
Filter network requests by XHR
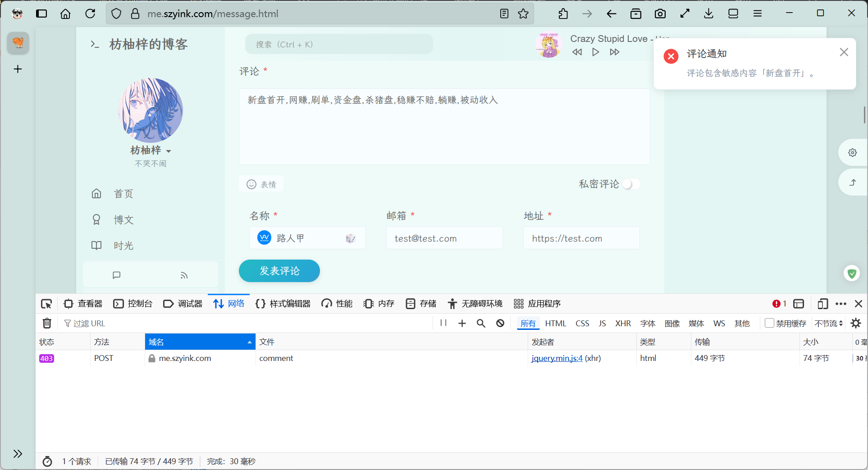point(623,323)
